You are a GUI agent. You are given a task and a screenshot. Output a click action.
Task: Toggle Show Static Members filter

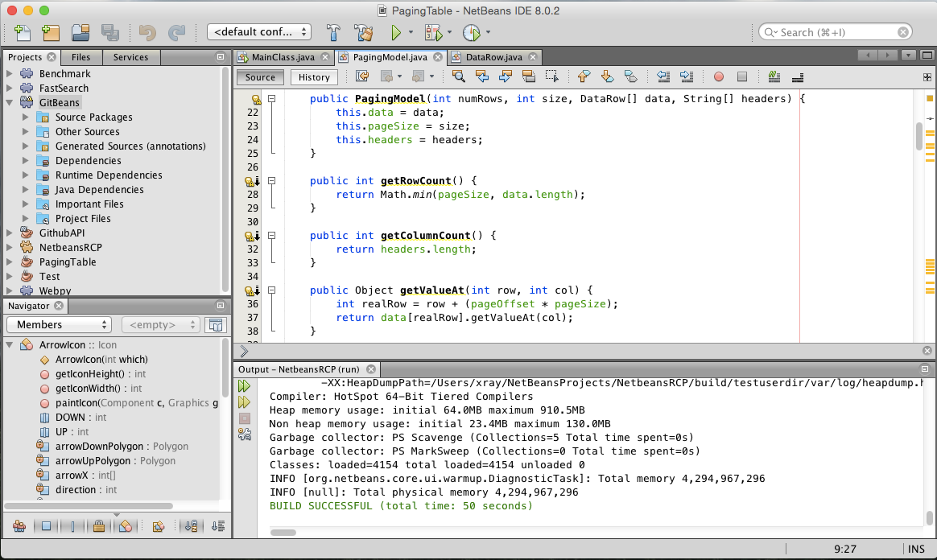pos(73,526)
